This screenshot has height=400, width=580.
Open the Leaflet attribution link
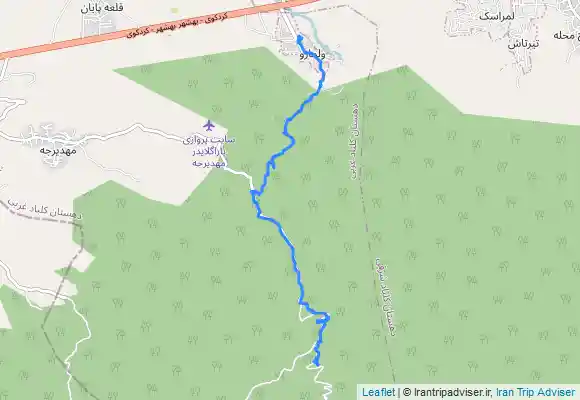pos(378,392)
